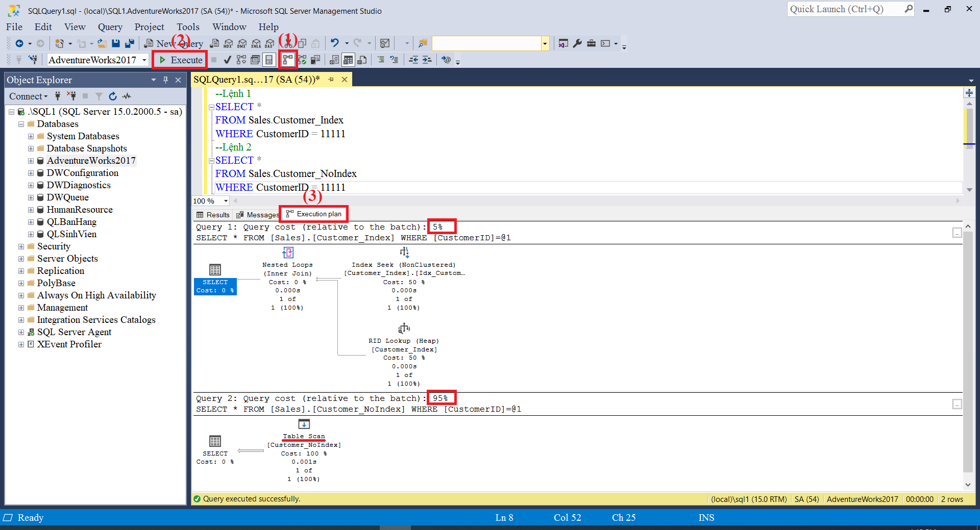Expand the QLSinhVien database node
Viewport: 980px width, 530px height.
(31, 234)
